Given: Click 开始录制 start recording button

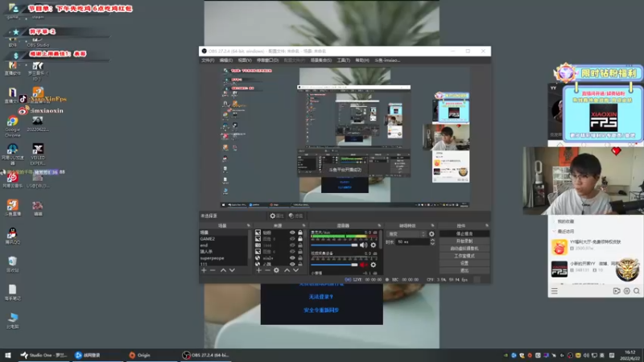Looking at the screenshot, I should [x=464, y=241].
